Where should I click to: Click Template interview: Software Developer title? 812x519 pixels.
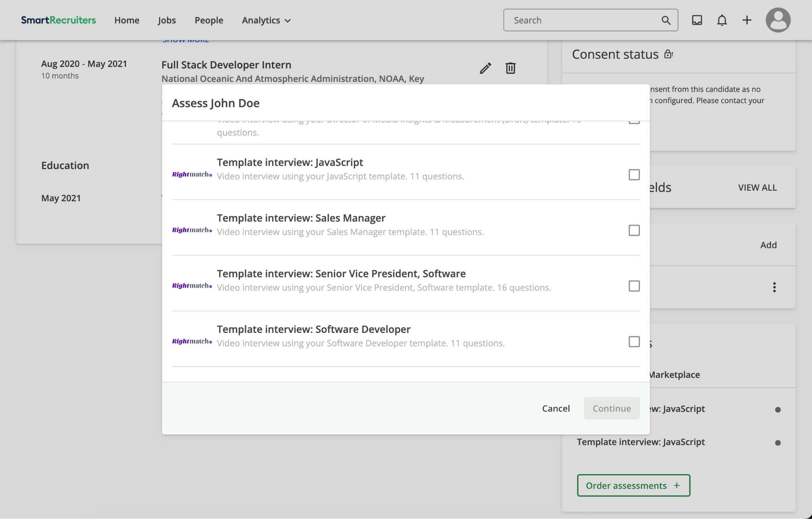(x=314, y=329)
